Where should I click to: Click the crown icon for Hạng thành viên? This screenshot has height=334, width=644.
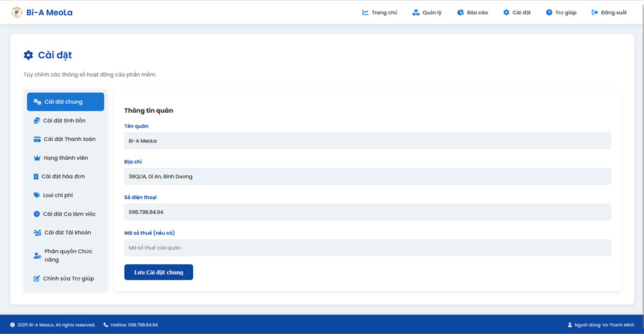37,158
